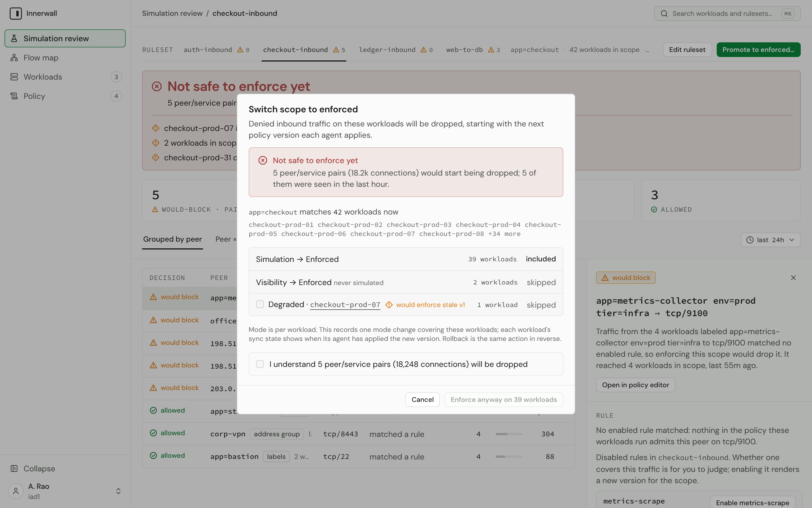Click the Innerwall logo icon
The width and height of the screenshot is (812, 508).
(x=16, y=14)
